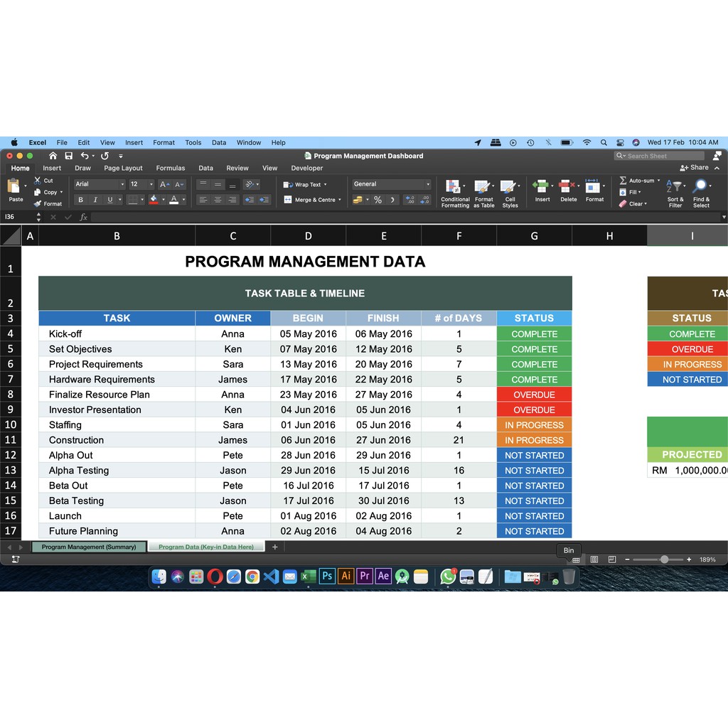
Task: Click the Undo arrow icon
Action: click(84, 156)
